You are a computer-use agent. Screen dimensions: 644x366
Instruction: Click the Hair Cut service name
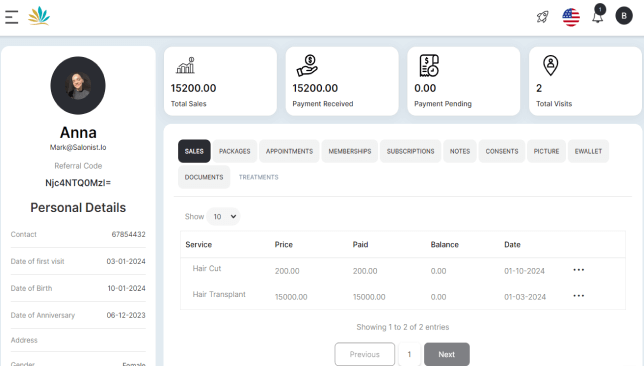pyautogui.click(x=207, y=268)
